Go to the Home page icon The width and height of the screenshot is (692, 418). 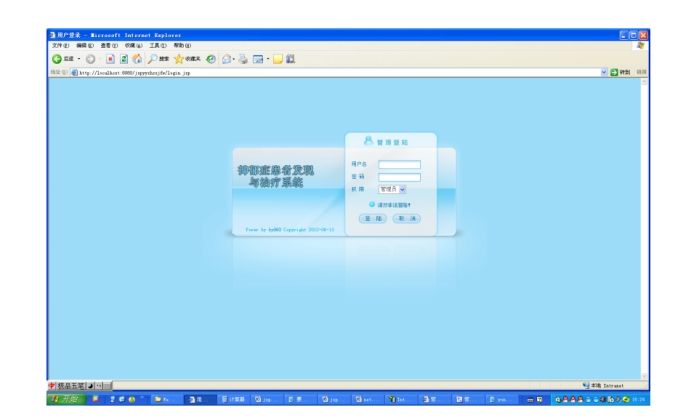[x=138, y=59]
